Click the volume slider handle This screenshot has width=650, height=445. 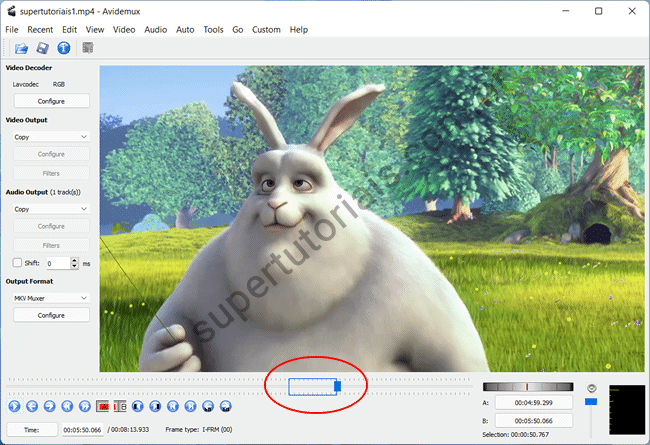point(590,401)
